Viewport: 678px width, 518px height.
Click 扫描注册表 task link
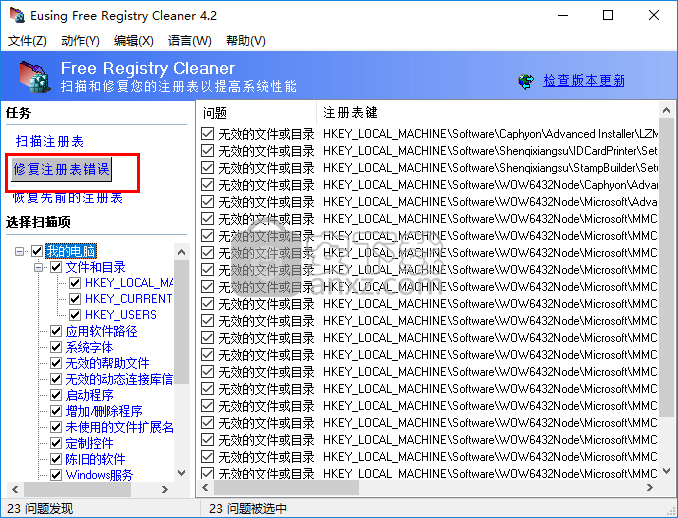50,141
